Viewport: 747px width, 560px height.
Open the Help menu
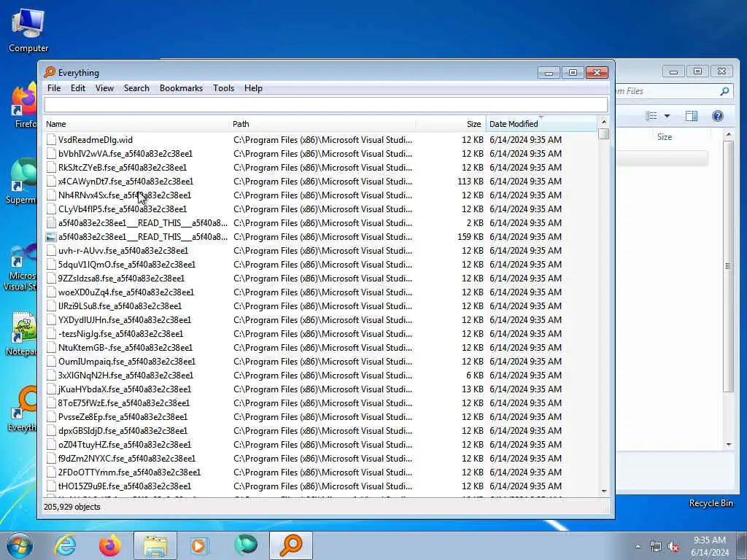click(253, 88)
